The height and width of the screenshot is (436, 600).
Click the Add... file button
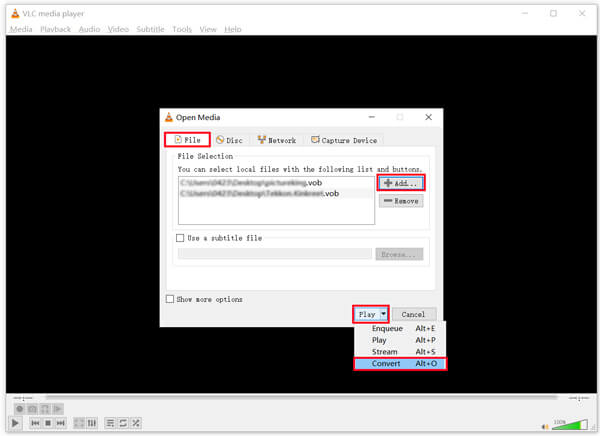pos(401,183)
